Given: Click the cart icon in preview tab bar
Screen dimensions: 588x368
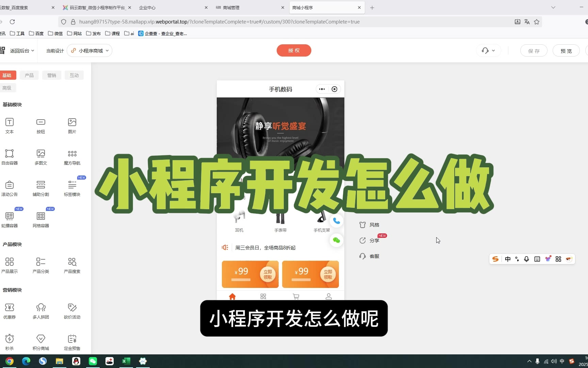Looking at the screenshot, I should click(x=296, y=296).
